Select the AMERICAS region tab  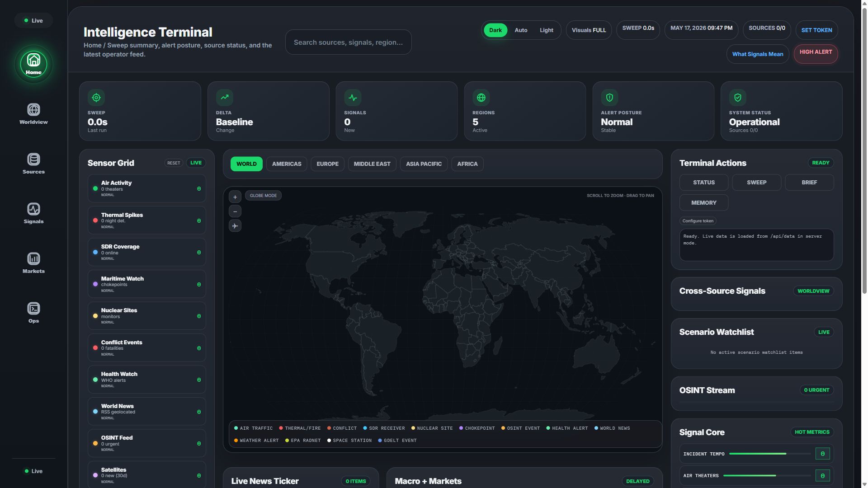point(287,164)
